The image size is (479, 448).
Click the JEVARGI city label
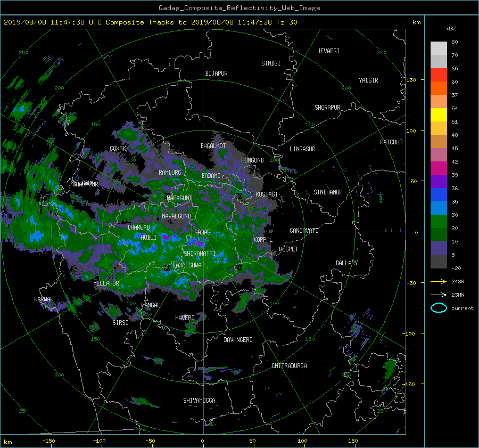pos(328,51)
